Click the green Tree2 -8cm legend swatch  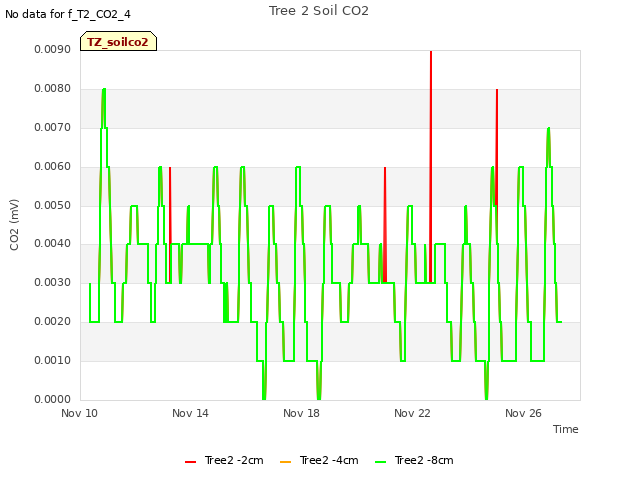pos(380,462)
